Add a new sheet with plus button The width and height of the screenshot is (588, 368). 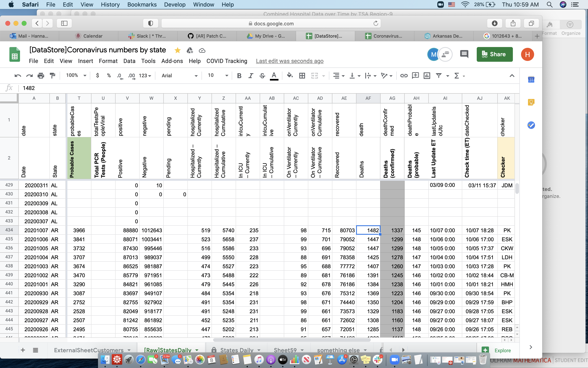pos(23,350)
